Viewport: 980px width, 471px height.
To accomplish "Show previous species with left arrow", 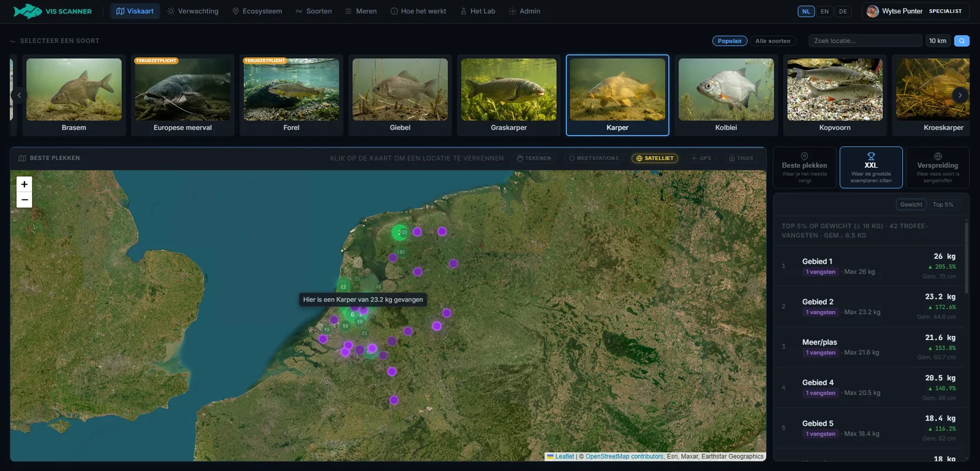I will tap(19, 95).
